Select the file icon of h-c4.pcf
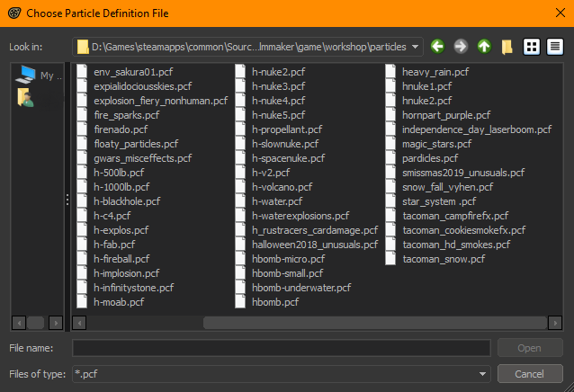This screenshot has height=392, width=574. click(83, 216)
